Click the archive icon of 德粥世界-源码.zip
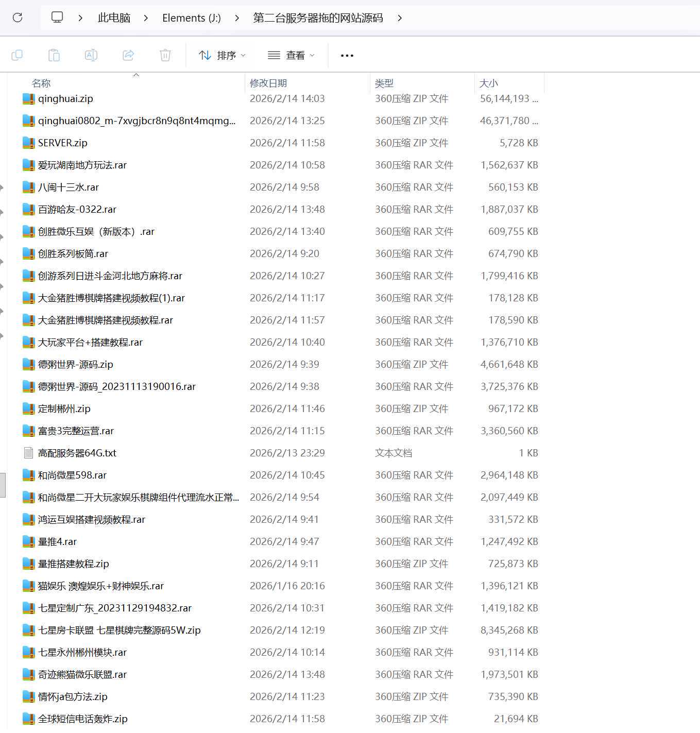 [x=29, y=365]
